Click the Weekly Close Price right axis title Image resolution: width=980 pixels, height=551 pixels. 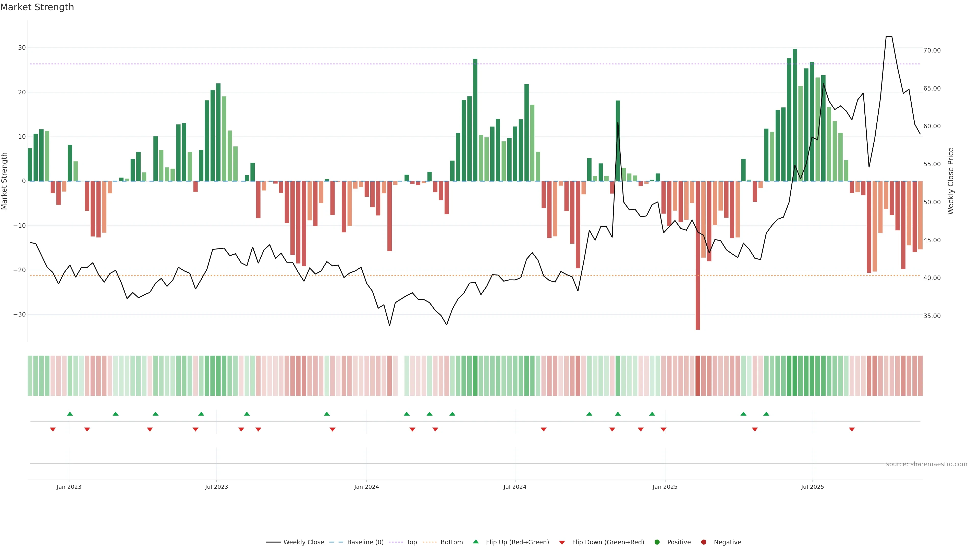(x=950, y=181)
